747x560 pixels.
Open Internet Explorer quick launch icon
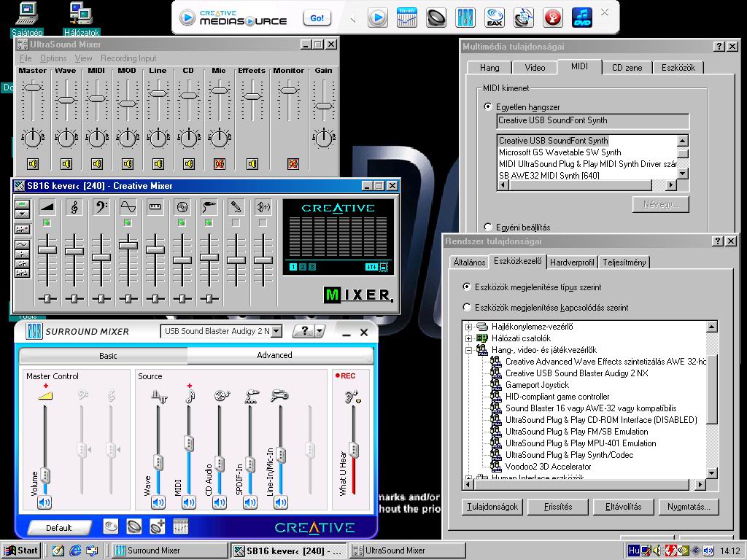pyautogui.click(x=75, y=551)
